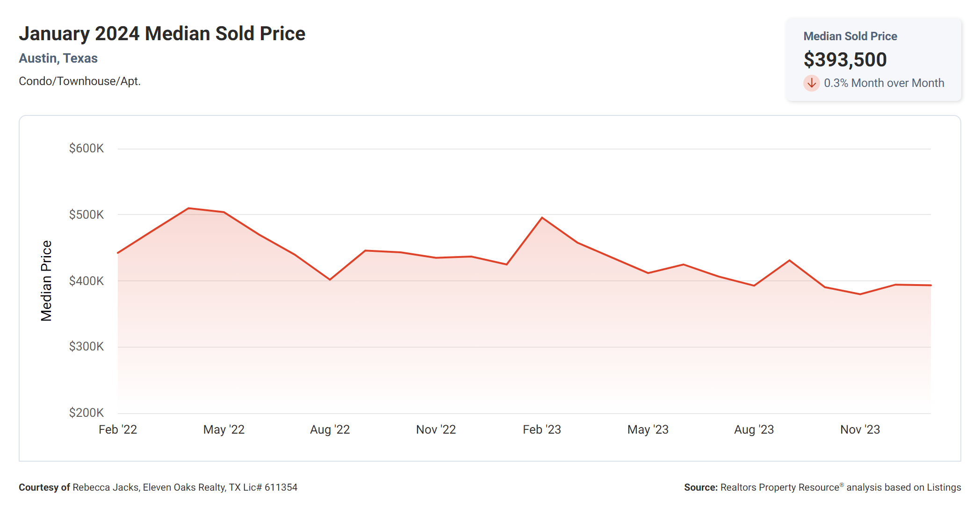This screenshot has width=980, height=514.
Task: Click the Aug '22 x-axis label
Action: point(330,429)
